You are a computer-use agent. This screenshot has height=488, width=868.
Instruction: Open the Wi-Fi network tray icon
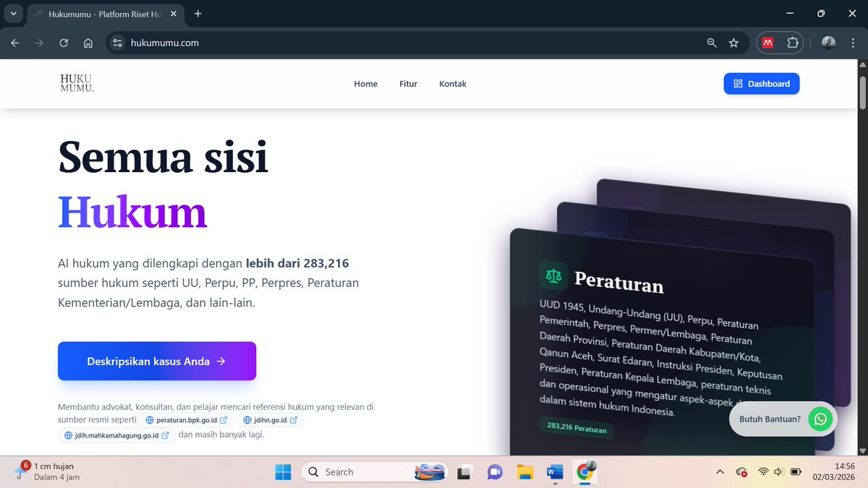pyautogui.click(x=763, y=472)
